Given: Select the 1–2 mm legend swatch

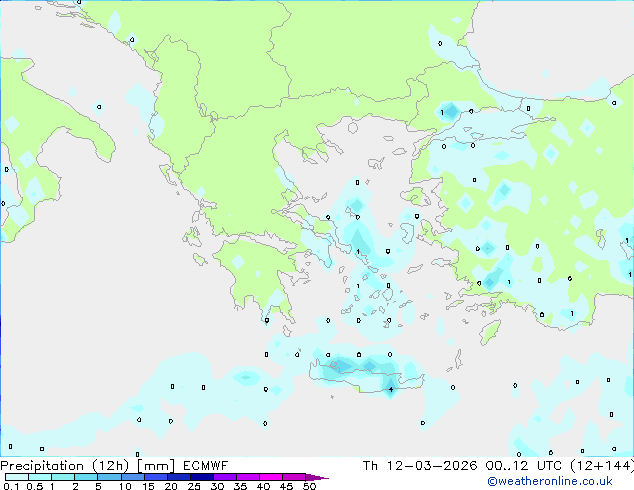Looking at the screenshot, I should (63, 477).
